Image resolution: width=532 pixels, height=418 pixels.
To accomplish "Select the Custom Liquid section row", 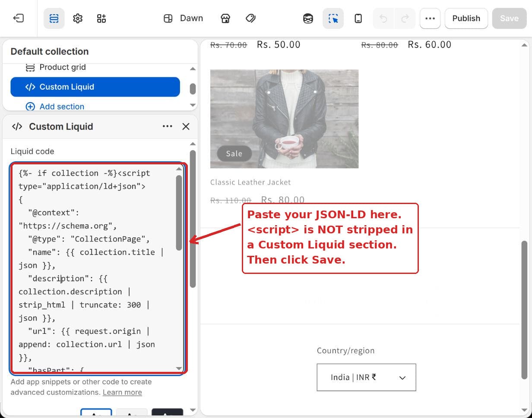I will coord(95,87).
